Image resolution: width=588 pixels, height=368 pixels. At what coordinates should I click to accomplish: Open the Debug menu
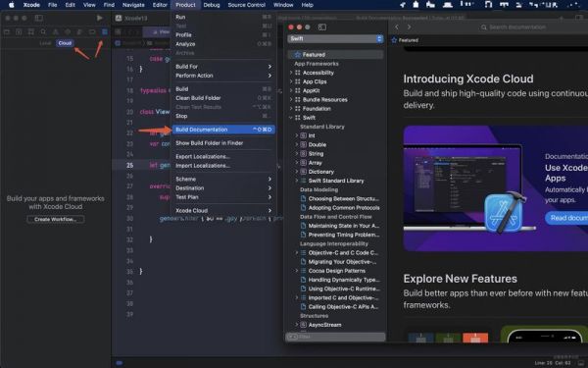coord(212,5)
